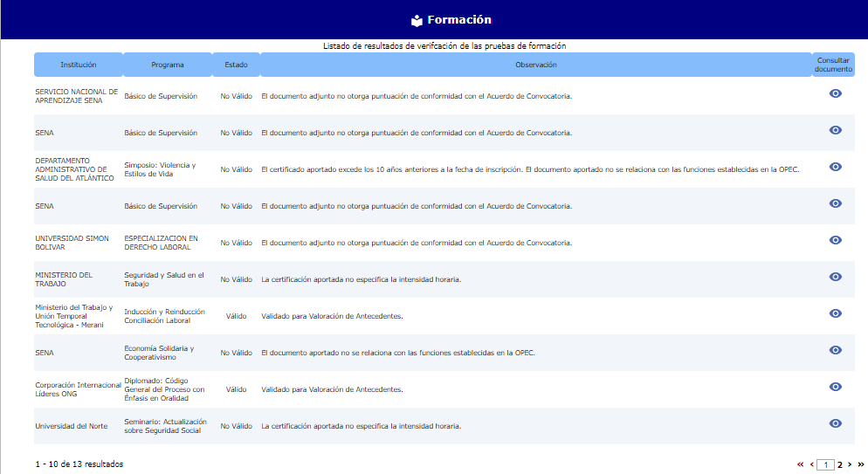Open Ministerio del Trabajo Seguridad y Salud document
Image resolution: width=868 pixels, height=474 pixels.
click(x=835, y=277)
